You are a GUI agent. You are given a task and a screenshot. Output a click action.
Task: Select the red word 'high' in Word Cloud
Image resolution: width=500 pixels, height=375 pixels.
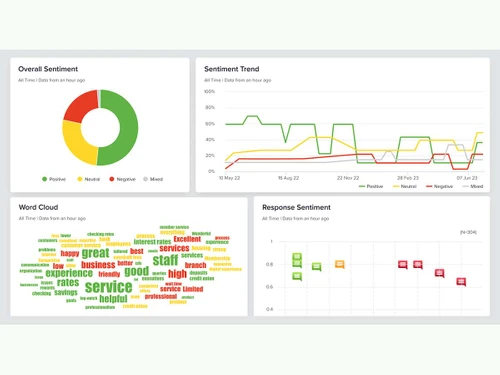[x=177, y=274]
